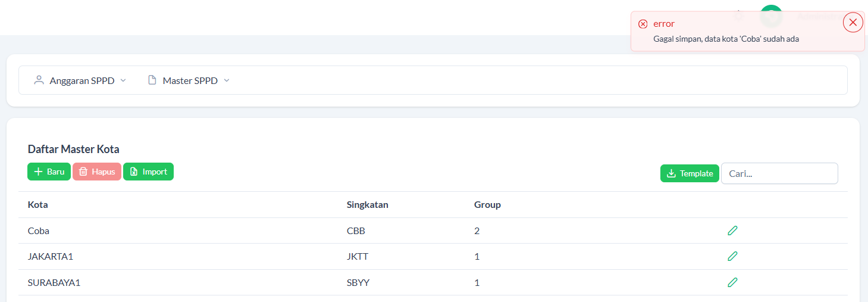
Task: Focus the Cari search field
Action: [x=779, y=173]
